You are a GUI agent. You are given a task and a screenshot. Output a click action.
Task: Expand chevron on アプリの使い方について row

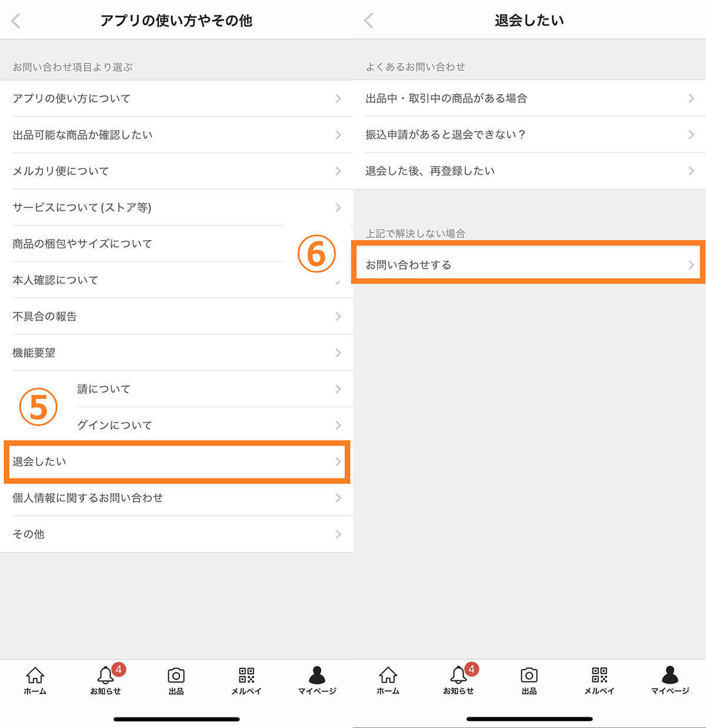click(338, 99)
